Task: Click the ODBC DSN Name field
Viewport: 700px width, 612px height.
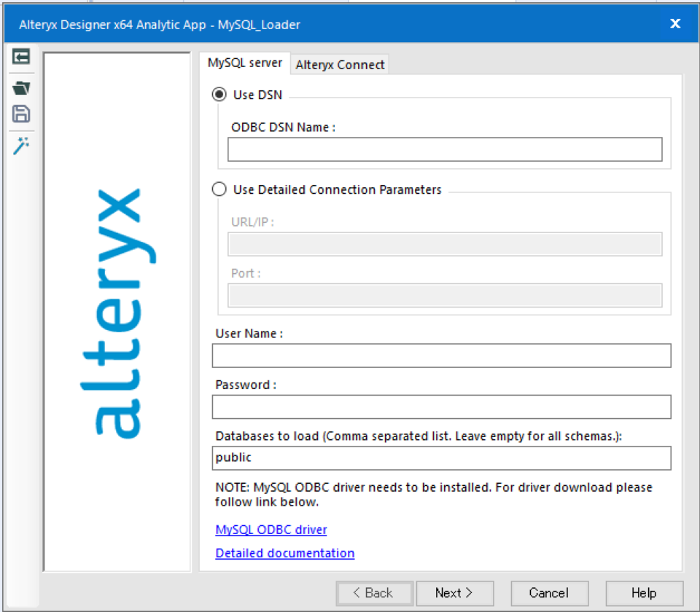Action: click(445, 149)
